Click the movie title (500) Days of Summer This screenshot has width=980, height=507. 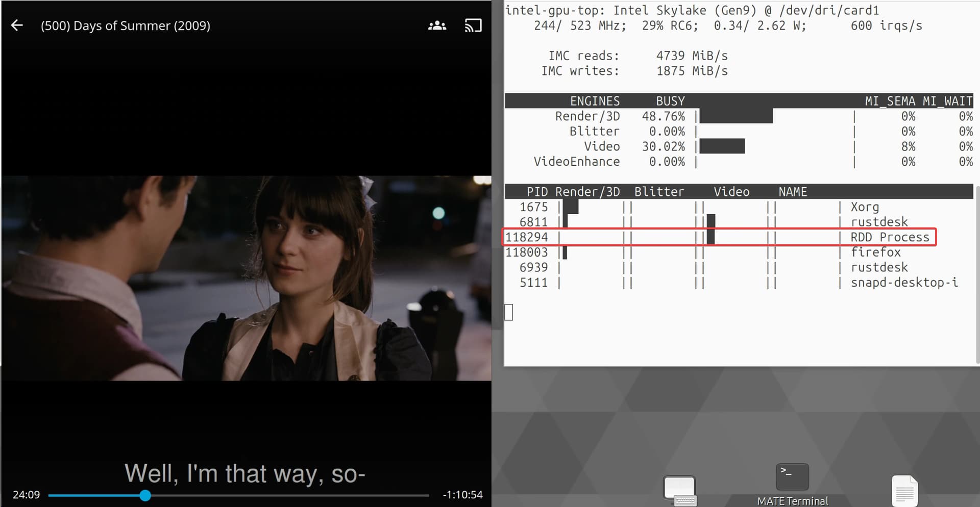(125, 26)
